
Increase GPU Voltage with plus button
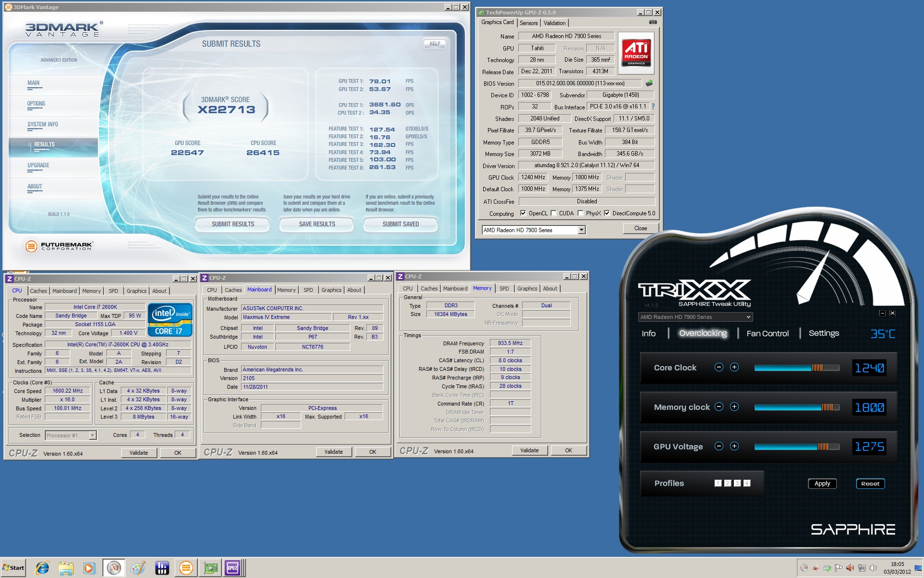click(734, 447)
